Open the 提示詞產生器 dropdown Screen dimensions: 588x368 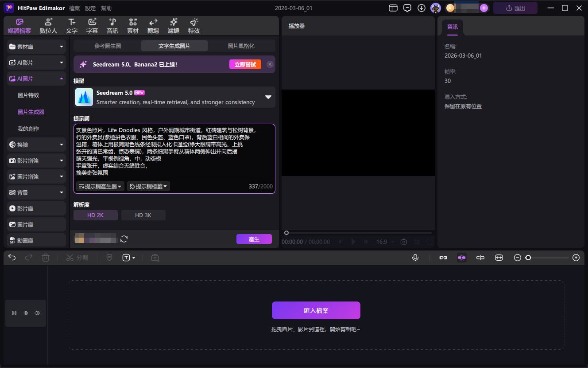100,187
